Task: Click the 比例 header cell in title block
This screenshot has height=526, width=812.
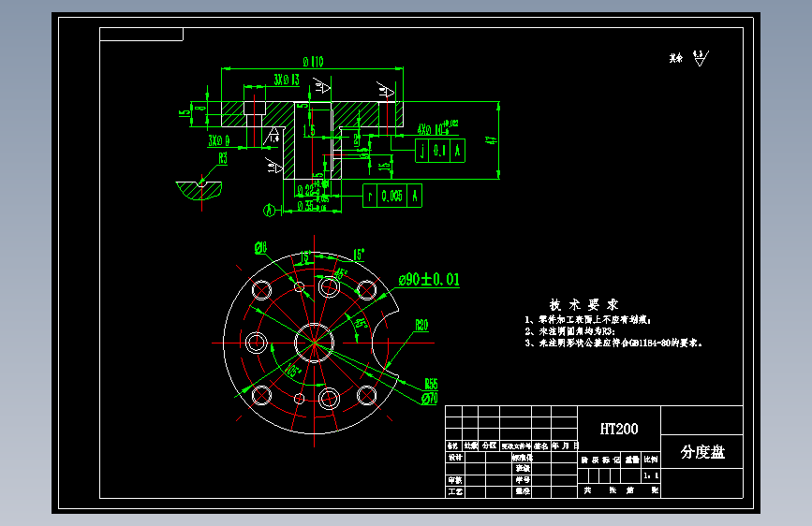Action: point(651,460)
